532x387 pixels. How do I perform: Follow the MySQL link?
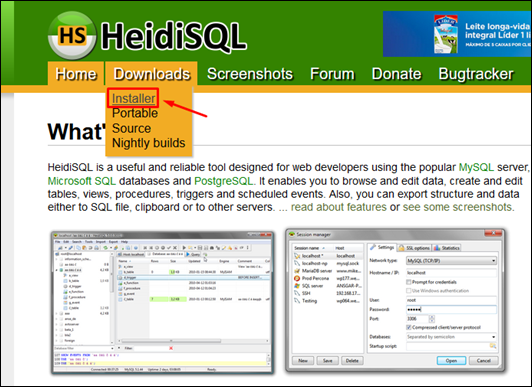coord(476,167)
